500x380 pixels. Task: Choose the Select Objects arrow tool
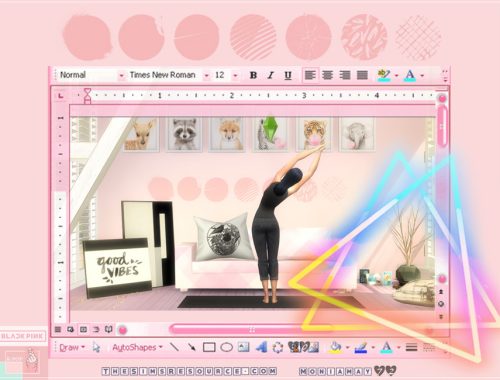point(96,347)
